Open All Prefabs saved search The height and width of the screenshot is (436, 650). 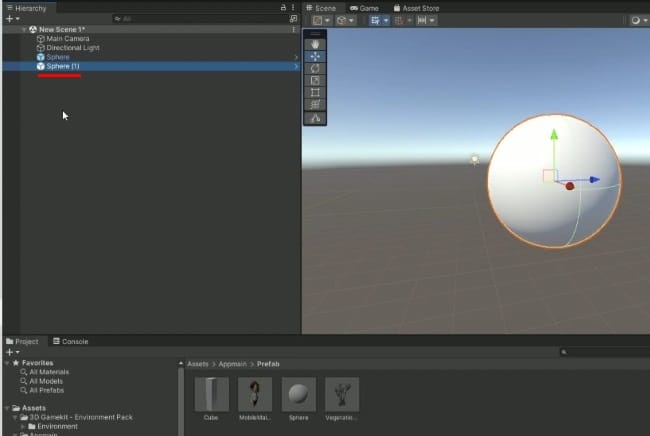click(42, 390)
